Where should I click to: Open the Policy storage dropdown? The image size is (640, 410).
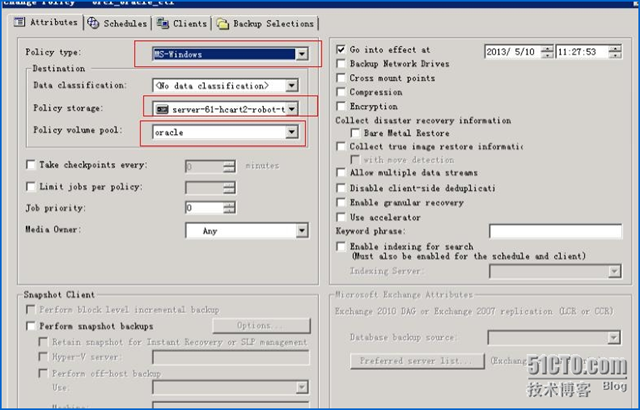click(x=291, y=109)
